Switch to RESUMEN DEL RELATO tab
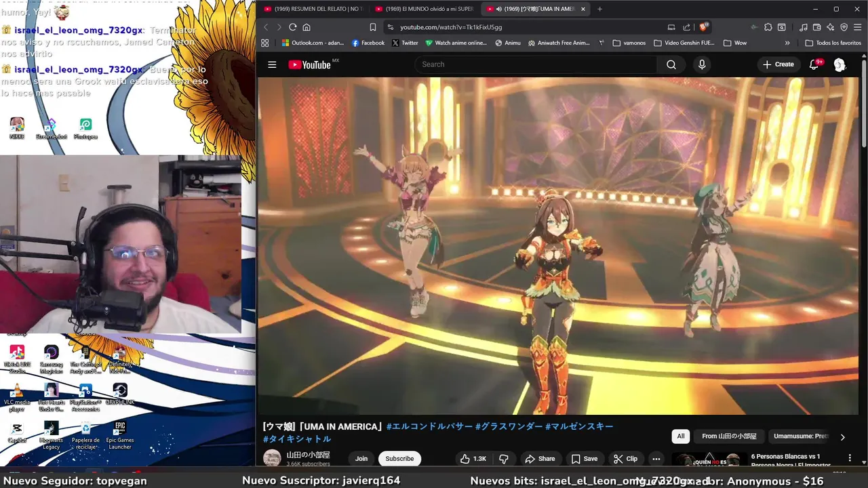 coord(313,9)
